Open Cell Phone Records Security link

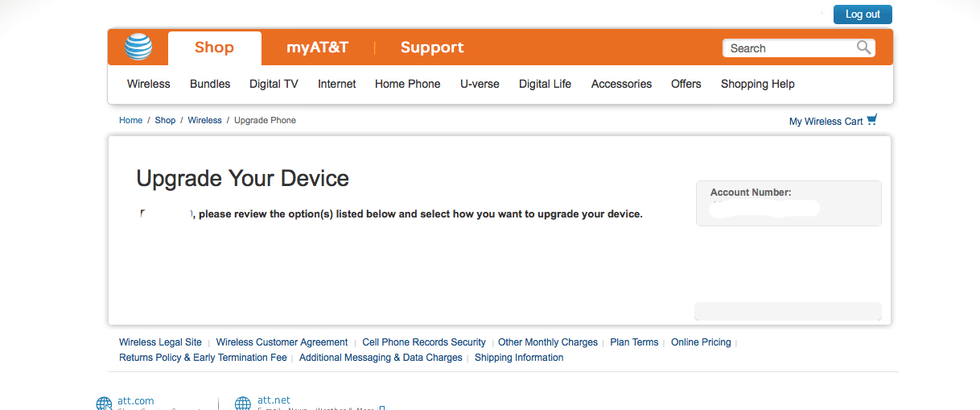tap(424, 342)
